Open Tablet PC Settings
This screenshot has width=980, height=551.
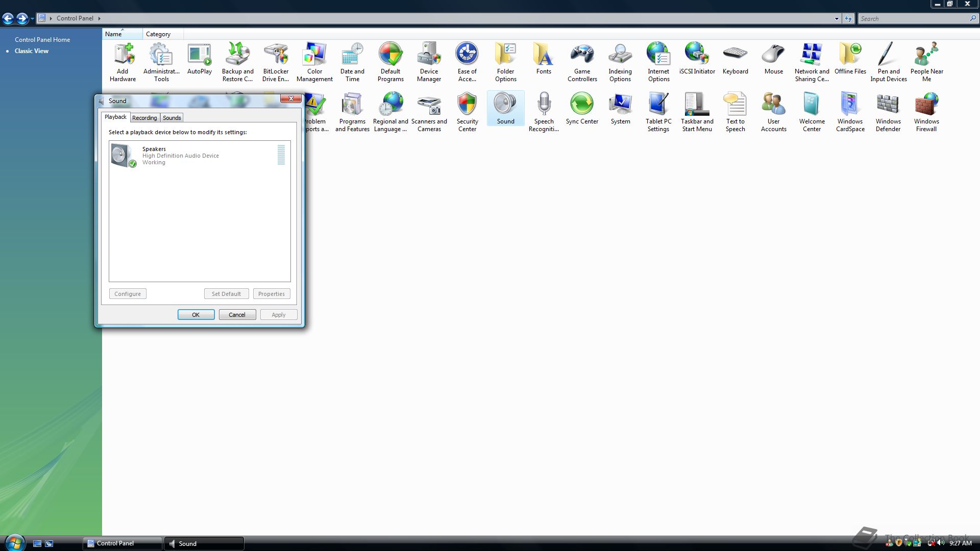[x=658, y=112]
